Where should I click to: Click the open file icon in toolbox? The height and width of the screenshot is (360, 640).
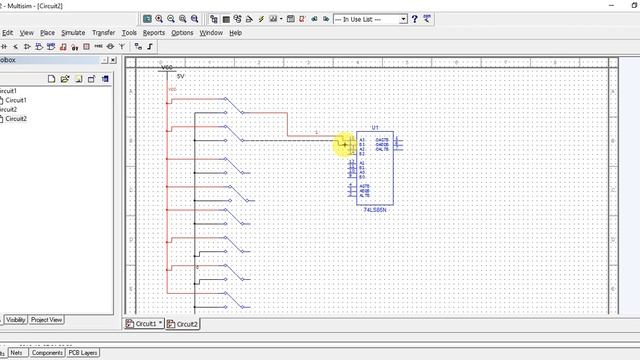point(65,79)
